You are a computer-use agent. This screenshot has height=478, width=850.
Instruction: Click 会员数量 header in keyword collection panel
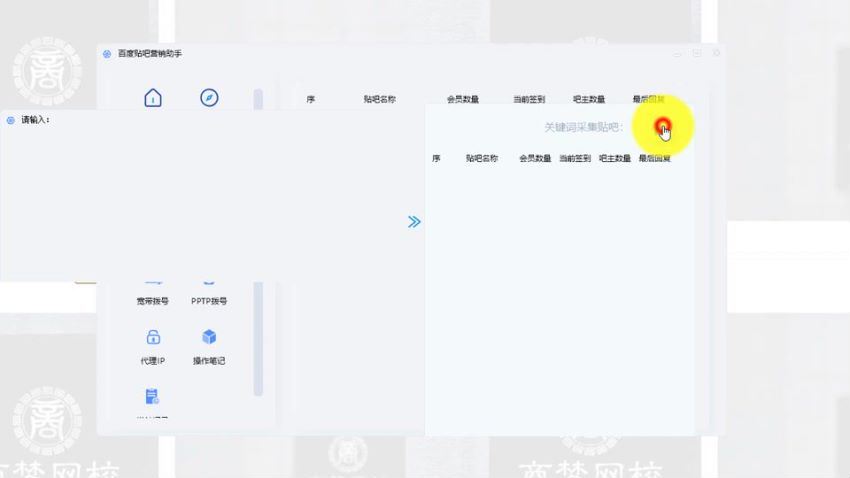tap(535, 158)
